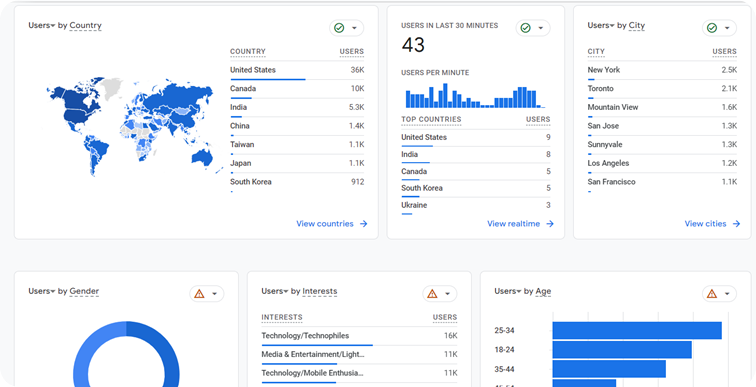Viewport: 756px width, 387px height.
Task: Select China row in country table
Action: [x=297, y=126]
